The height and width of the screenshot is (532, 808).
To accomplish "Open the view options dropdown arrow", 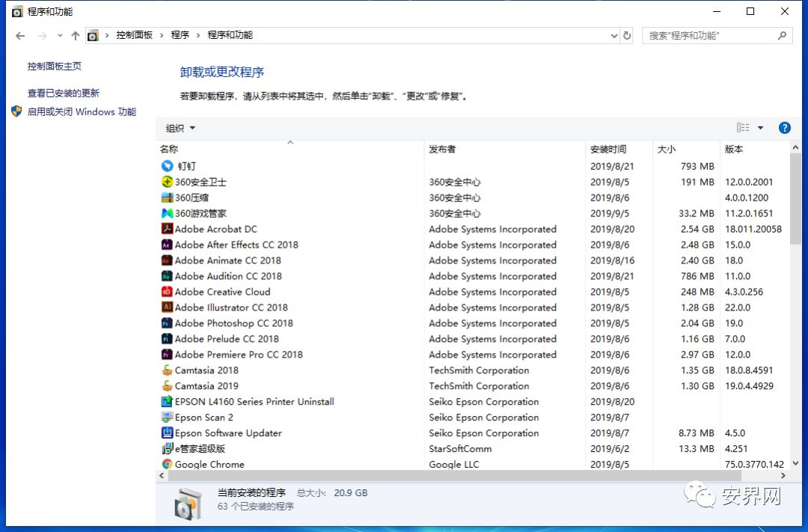I will [x=761, y=128].
